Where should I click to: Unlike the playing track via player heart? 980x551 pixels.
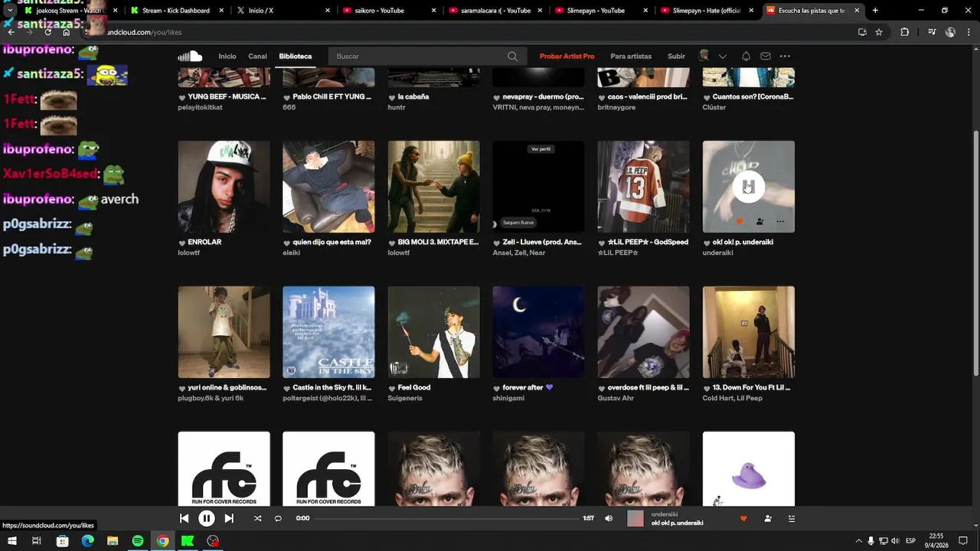(743, 518)
